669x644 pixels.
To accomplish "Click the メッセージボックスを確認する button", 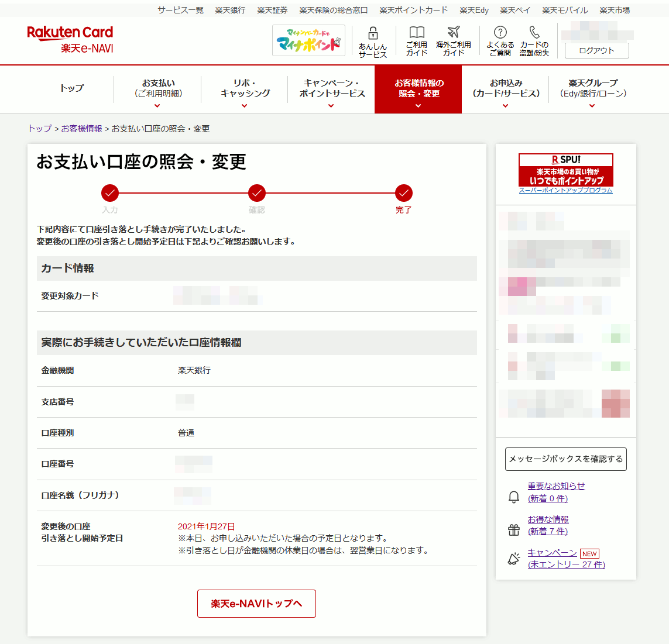I will [x=565, y=459].
